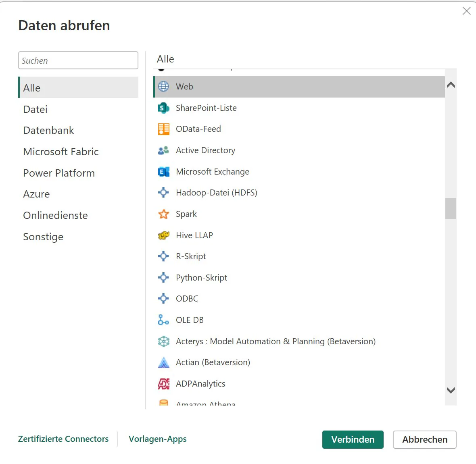Select the ADPAnalytics text entry
Screen dimensions: 476x464
pos(200,384)
